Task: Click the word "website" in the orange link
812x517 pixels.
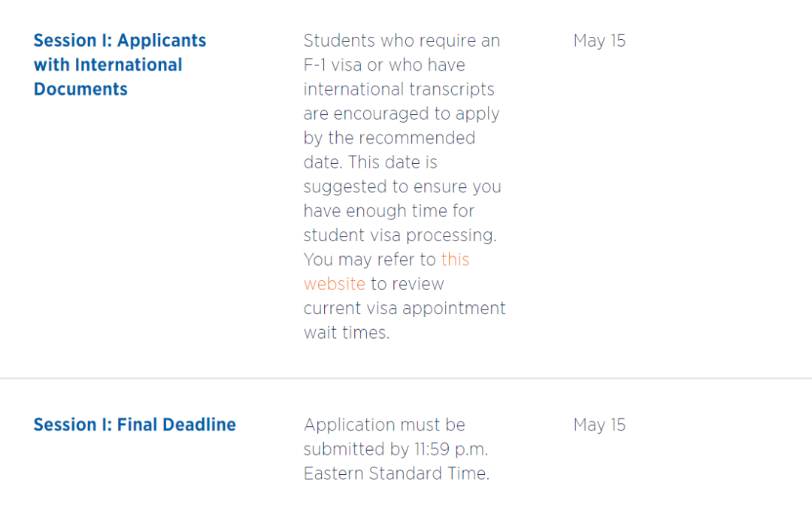Action: pyautogui.click(x=335, y=284)
